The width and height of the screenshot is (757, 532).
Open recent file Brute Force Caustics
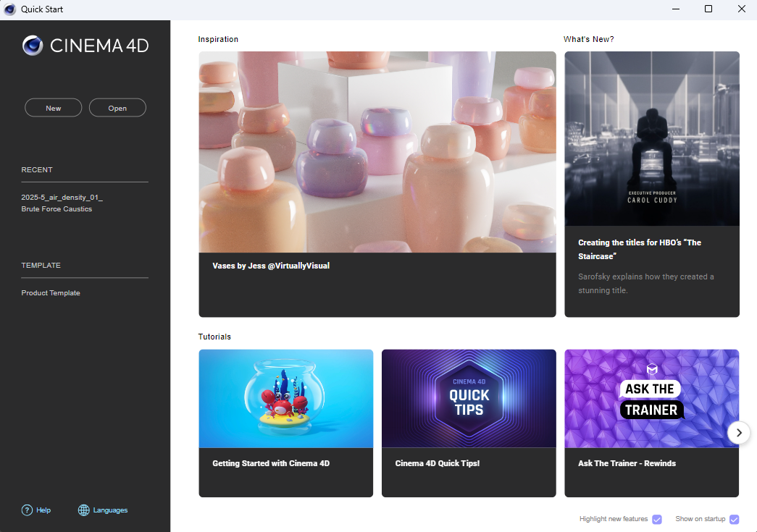(x=57, y=209)
